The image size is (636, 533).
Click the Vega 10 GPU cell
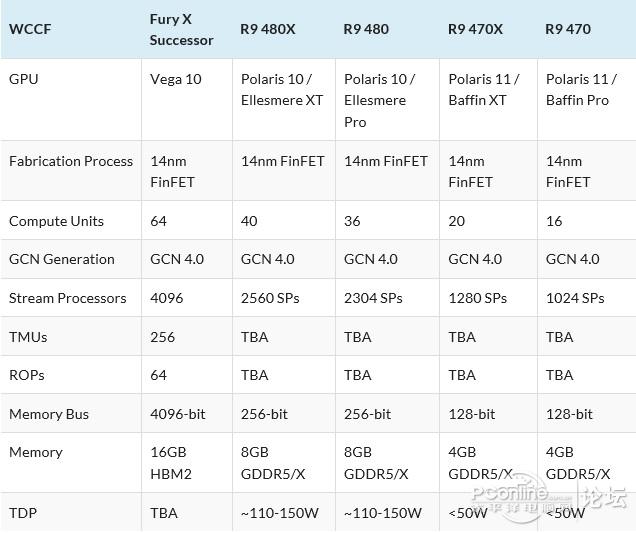coord(175,79)
